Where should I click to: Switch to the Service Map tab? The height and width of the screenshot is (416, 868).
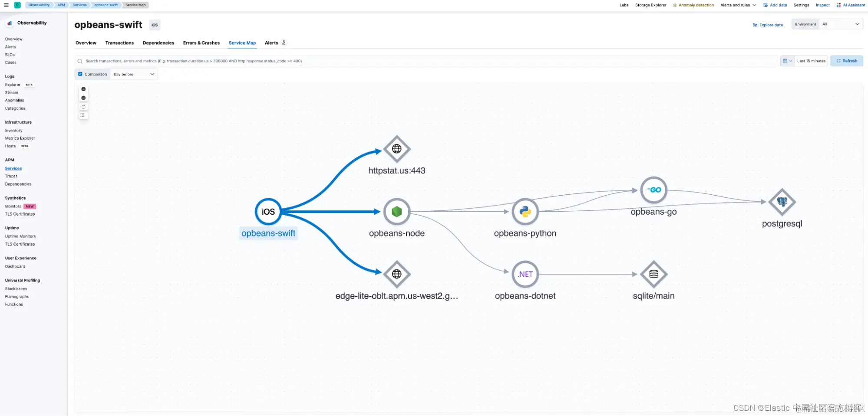coord(242,43)
